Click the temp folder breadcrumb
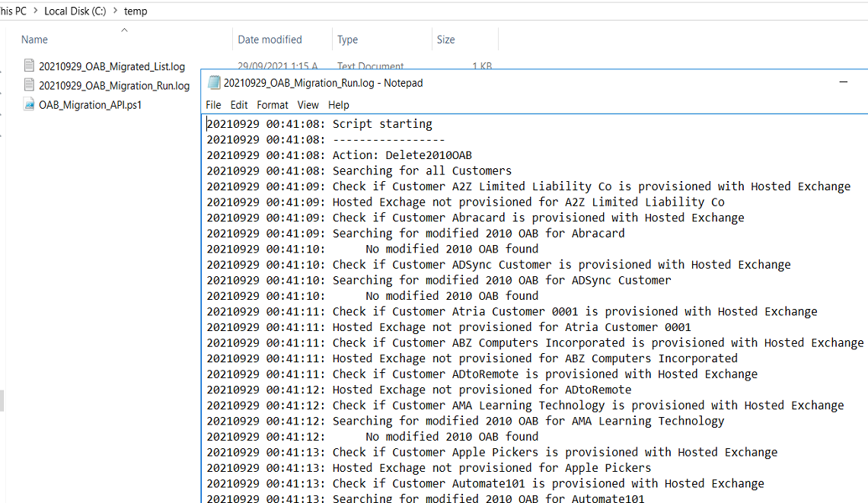 click(x=136, y=11)
